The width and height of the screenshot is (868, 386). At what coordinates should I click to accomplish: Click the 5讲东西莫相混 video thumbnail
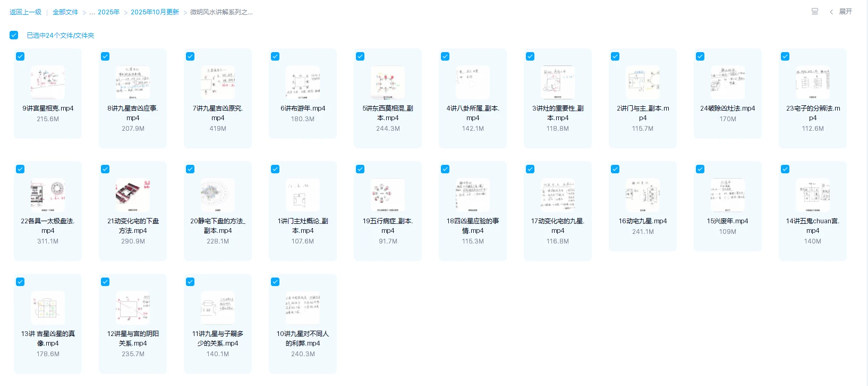388,82
